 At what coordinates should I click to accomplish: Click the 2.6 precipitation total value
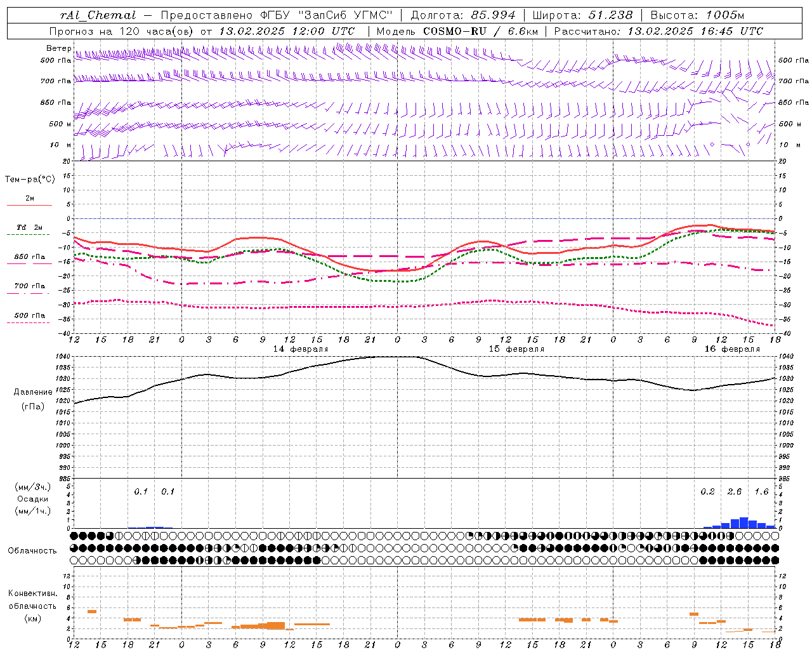[735, 491]
